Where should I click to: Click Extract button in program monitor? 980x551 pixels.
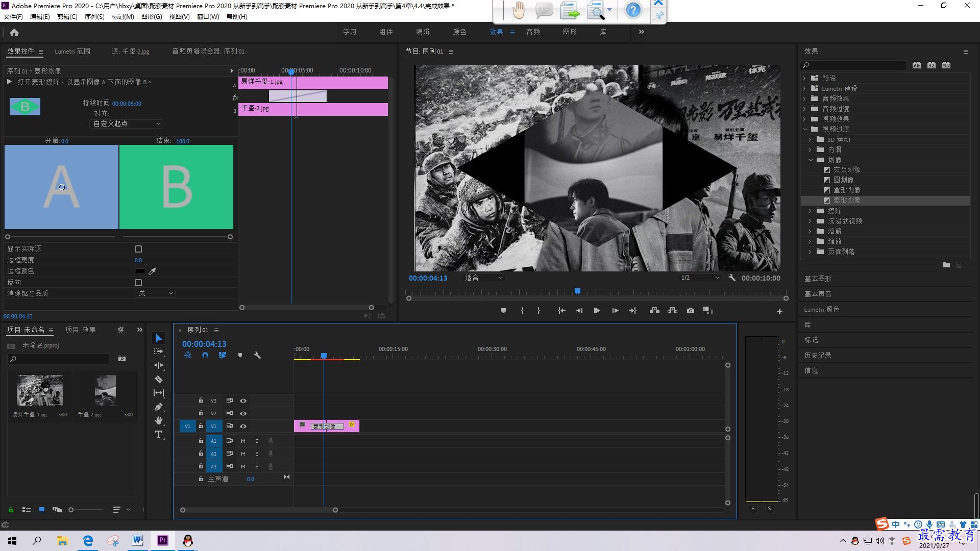point(673,311)
